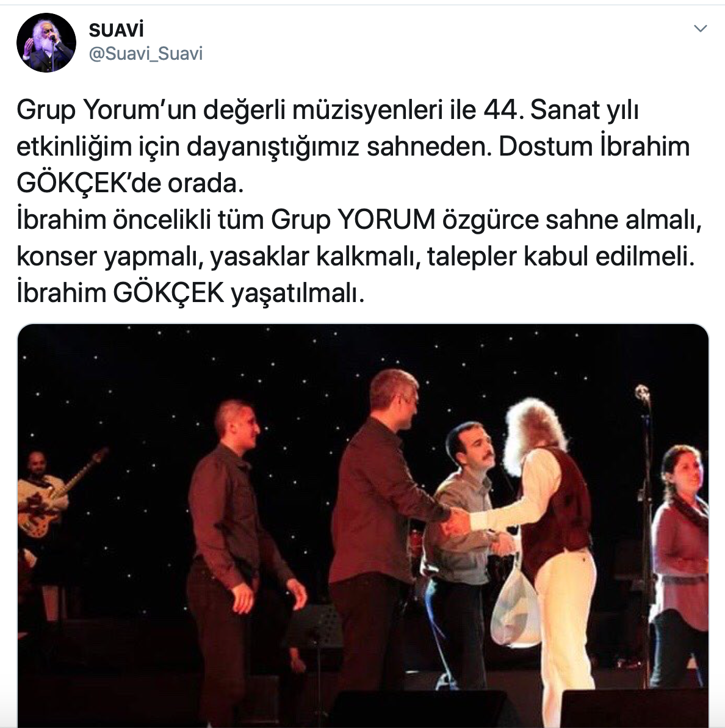
Task: Click the text "44. Sanat yılı"
Action: click(x=561, y=110)
